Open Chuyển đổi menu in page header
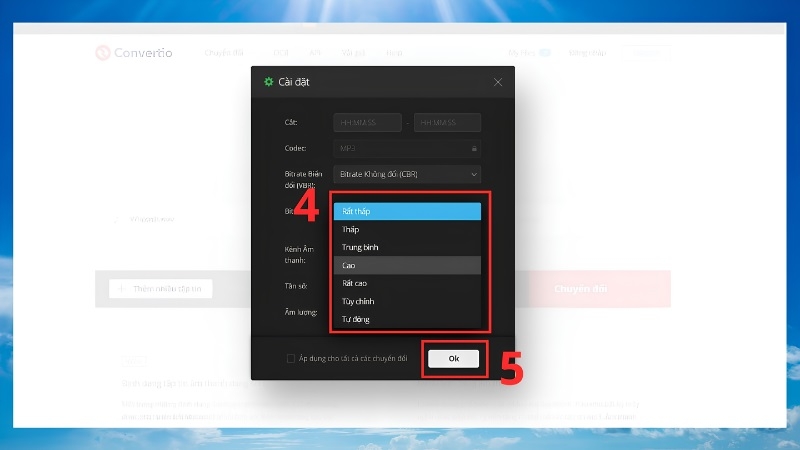The height and width of the screenshot is (450, 800). coord(224,53)
